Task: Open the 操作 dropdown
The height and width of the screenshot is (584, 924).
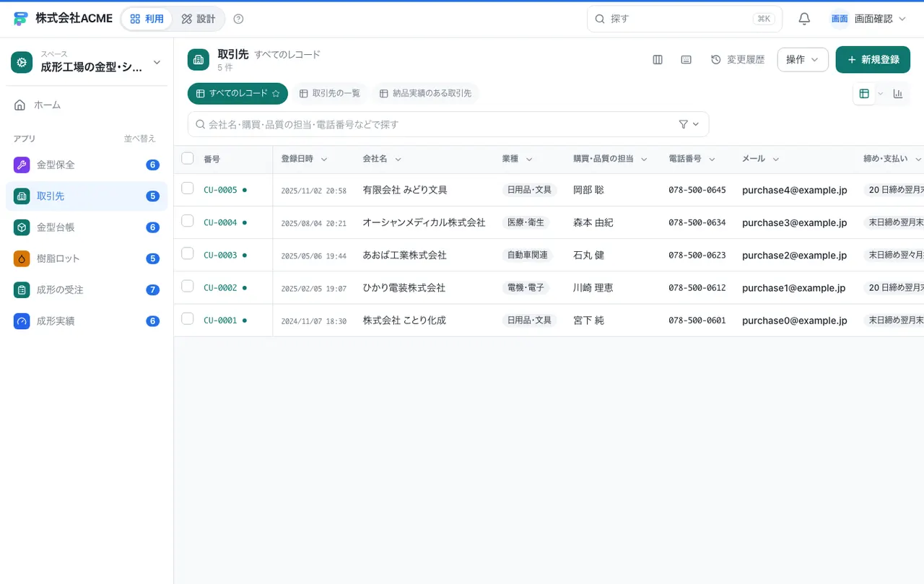Action: click(803, 60)
